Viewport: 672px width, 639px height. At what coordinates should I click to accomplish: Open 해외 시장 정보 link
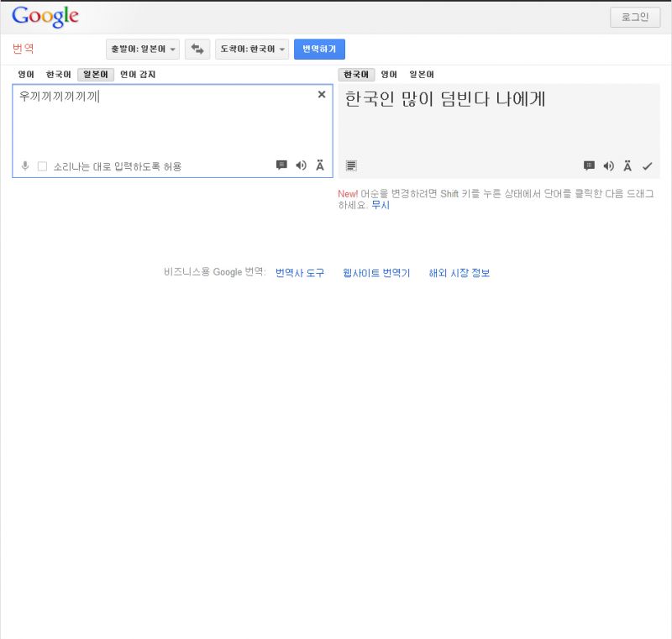[x=459, y=273]
